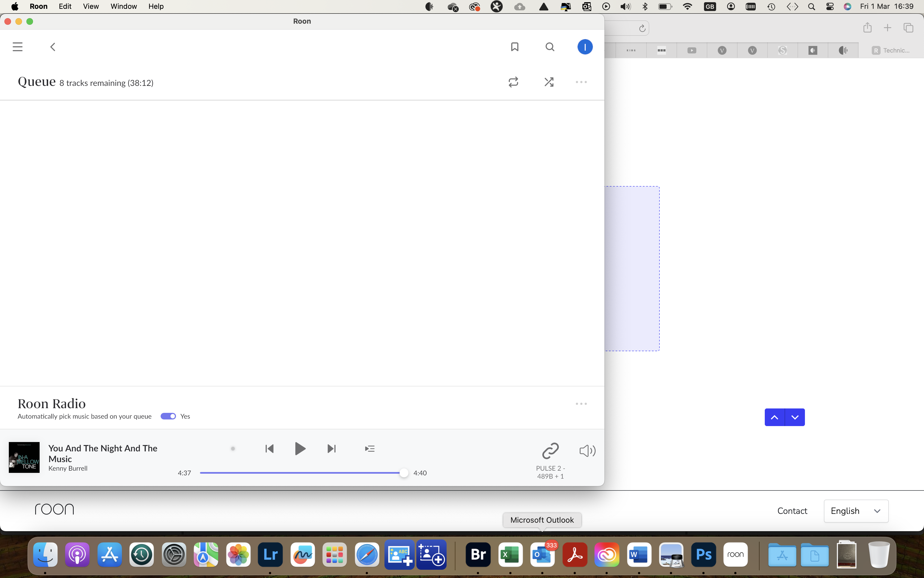The image size is (924, 578).
Task: Open the GB input source menu
Action: coord(710,7)
